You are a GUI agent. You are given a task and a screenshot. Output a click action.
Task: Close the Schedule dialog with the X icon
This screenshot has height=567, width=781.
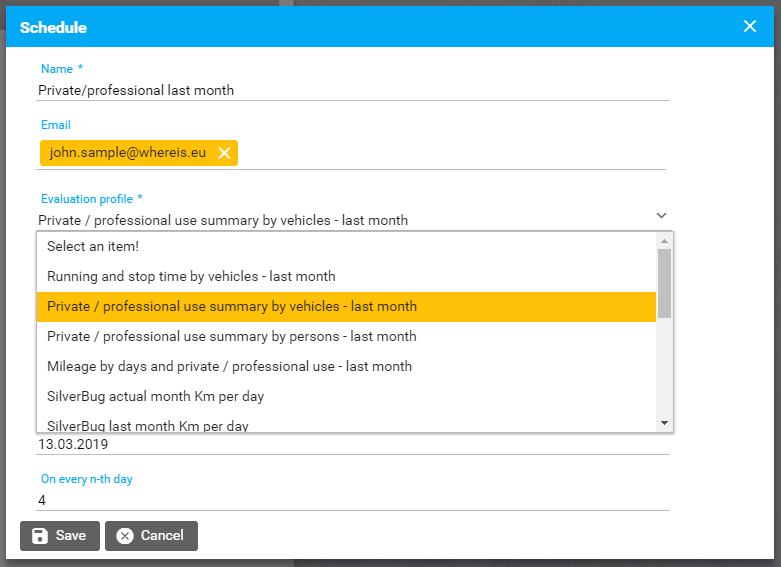[x=750, y=27]
